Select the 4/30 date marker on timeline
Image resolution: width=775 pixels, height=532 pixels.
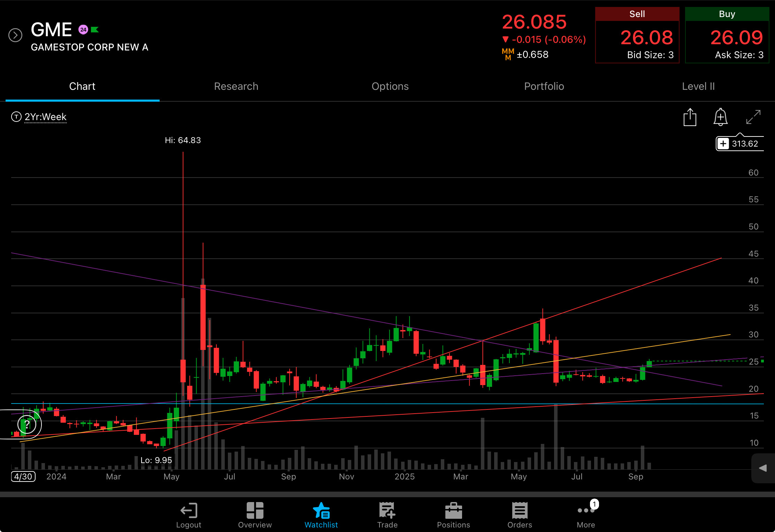coord(23,476)
